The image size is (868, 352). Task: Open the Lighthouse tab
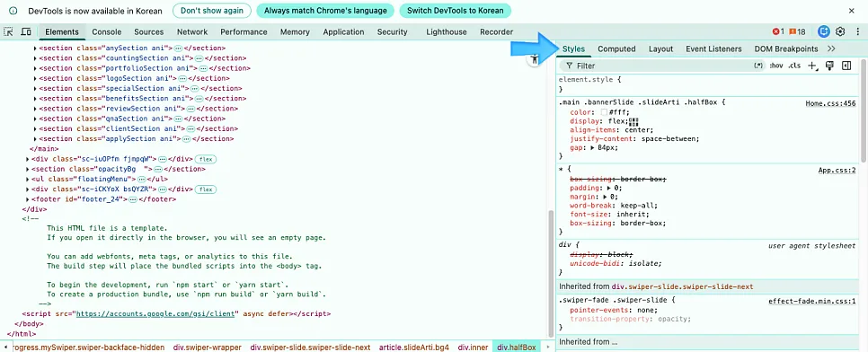(x=447, y=32)
